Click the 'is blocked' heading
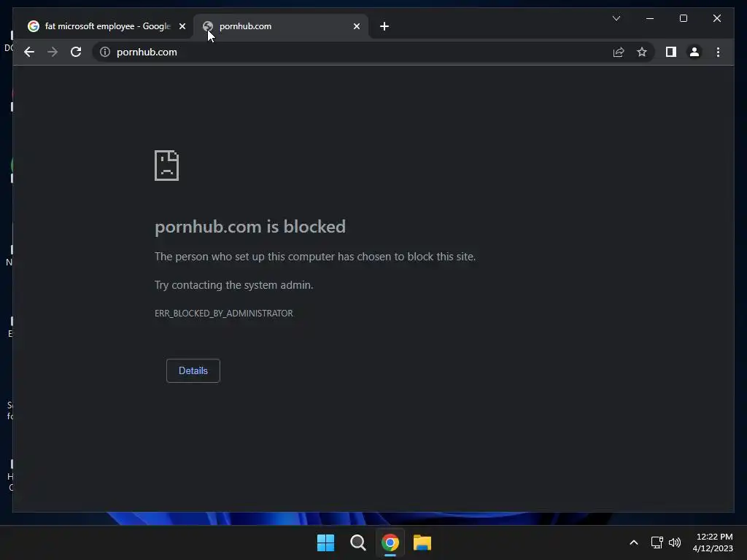Image resolution: width=747 pixels, height=560 pixels. [x=250, y=227]
